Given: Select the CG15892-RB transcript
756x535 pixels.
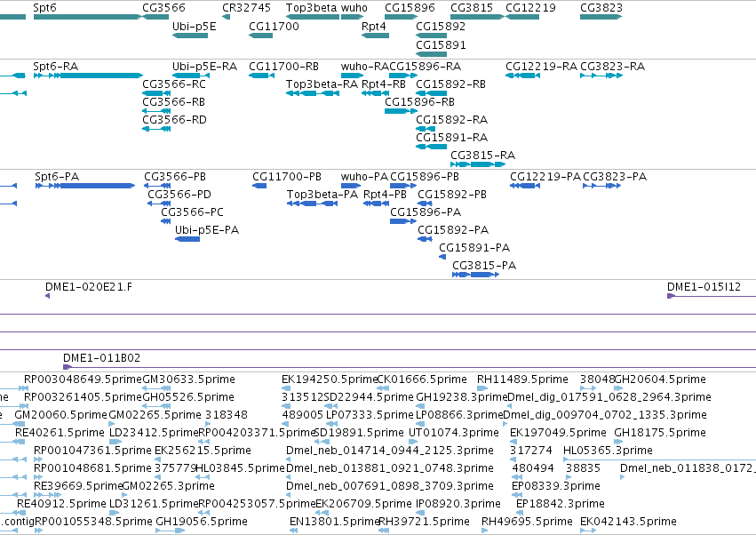Looking at the screenshot, I should 432,93.
